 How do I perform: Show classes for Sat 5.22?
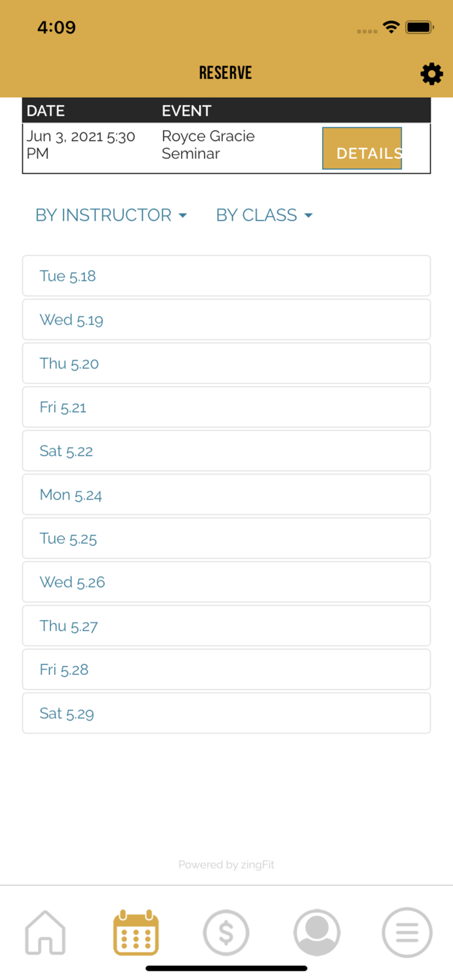(226, 451)
